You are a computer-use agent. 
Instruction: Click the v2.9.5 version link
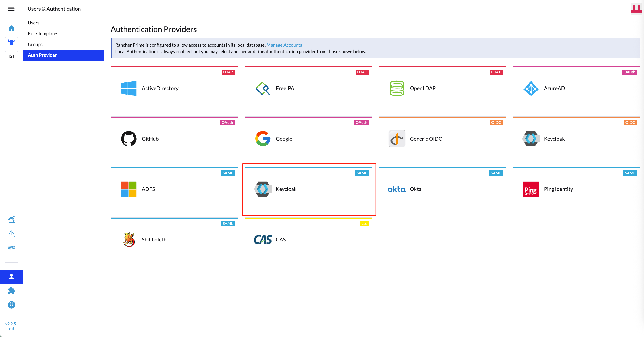point(11,326)
